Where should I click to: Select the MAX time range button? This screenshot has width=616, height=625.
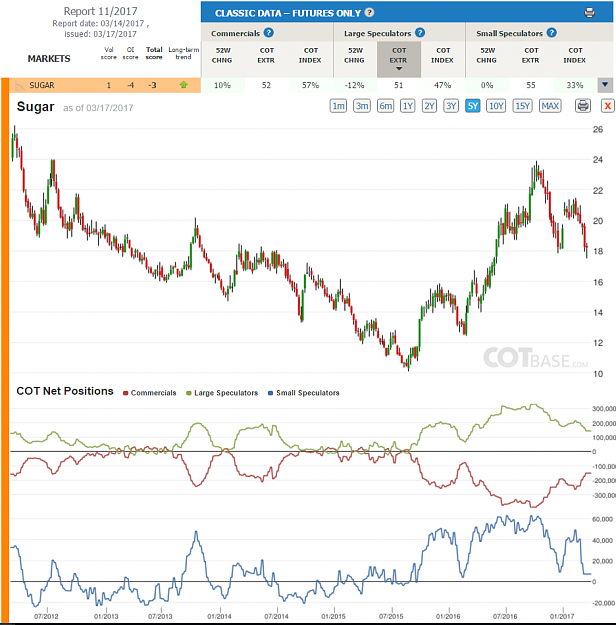(x=550, y=106)
